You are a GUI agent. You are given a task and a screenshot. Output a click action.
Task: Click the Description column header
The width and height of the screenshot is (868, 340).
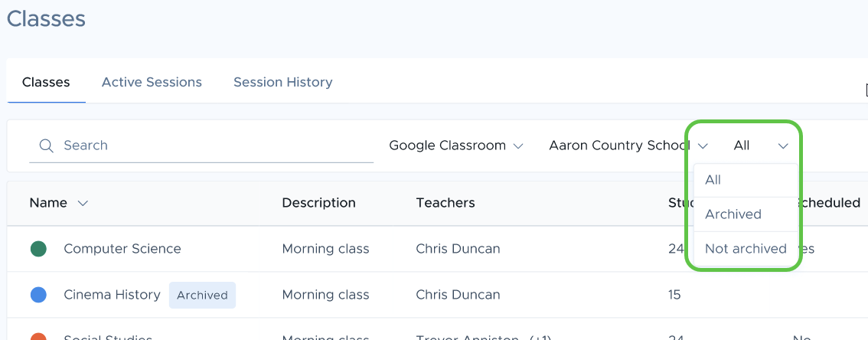(x=318, y=203)
